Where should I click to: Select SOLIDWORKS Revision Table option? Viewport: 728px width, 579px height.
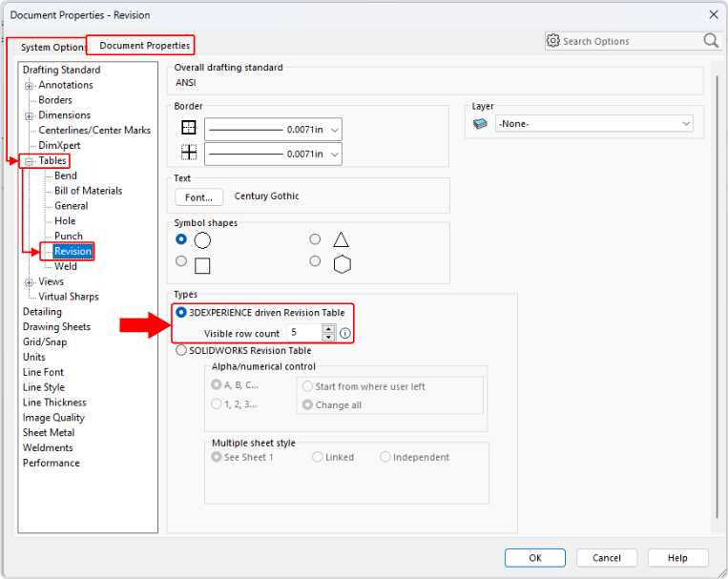[x=181, y=350]
